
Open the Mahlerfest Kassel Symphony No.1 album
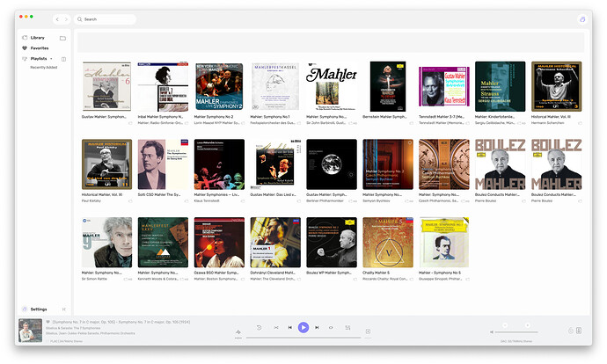click(275, 86)
